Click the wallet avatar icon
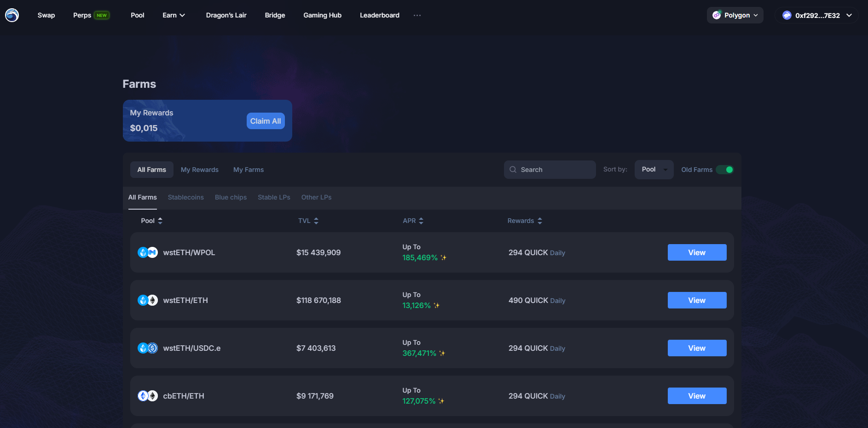The width and height of the screenshot is (868, 428). [x=787, y=15]
